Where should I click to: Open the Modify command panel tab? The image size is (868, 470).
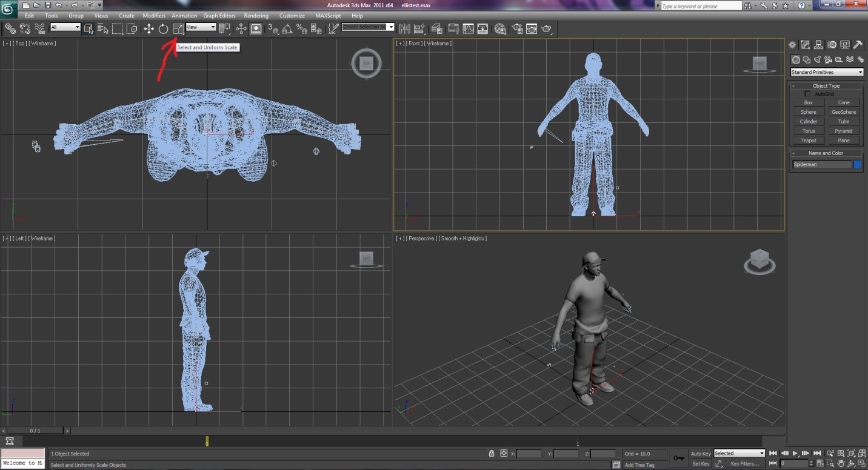coord(806,45)
